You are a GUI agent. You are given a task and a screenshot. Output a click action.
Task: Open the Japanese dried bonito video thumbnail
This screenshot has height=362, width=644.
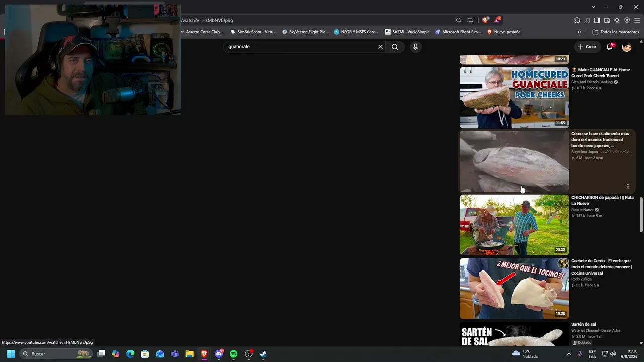coord(514,161)
